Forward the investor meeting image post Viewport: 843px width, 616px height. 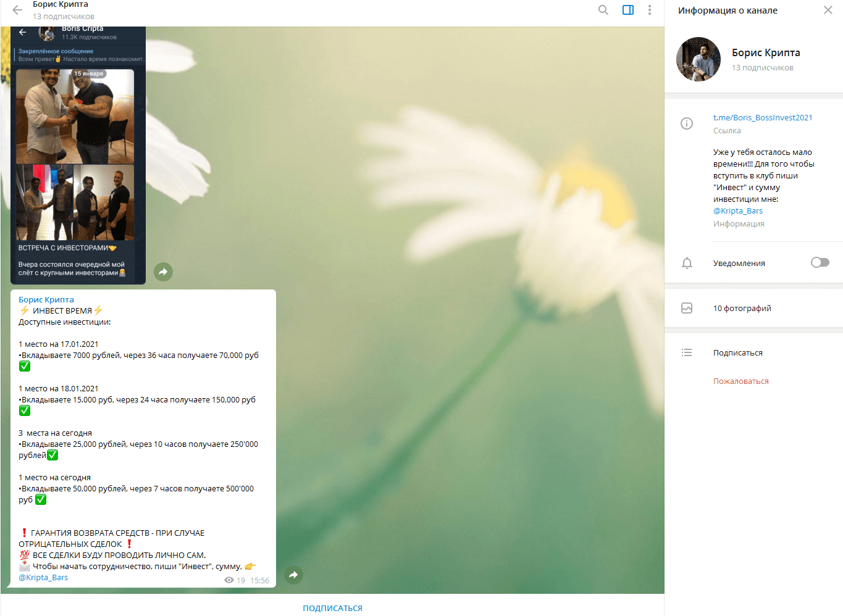pyautogui.click(x=163, y=272)
